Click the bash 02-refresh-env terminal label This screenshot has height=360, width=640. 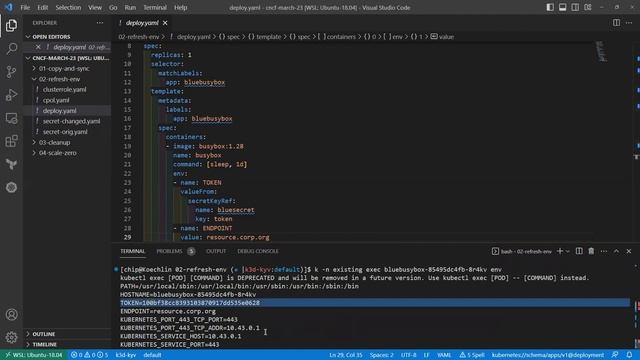click(x=522, y=251)
